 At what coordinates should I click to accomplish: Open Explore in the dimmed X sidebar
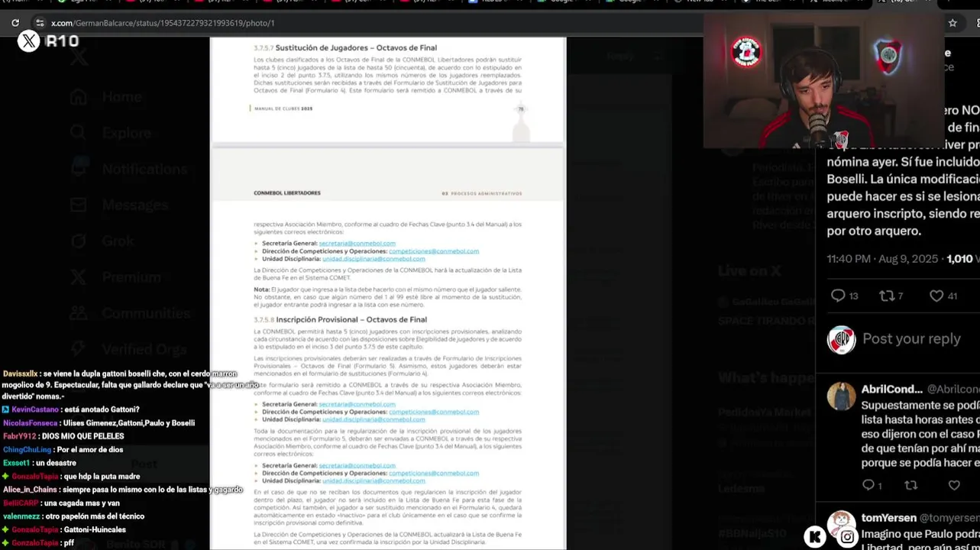pos(111,133)
